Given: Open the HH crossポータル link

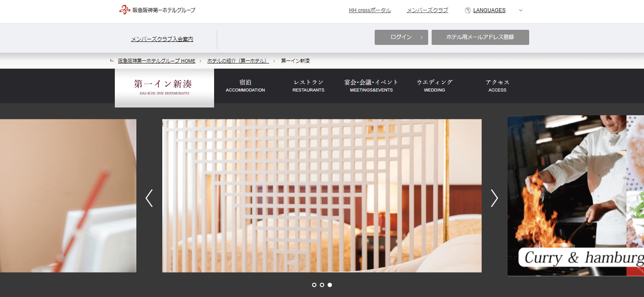Looking at the screenshot, I should pos(370,10).
